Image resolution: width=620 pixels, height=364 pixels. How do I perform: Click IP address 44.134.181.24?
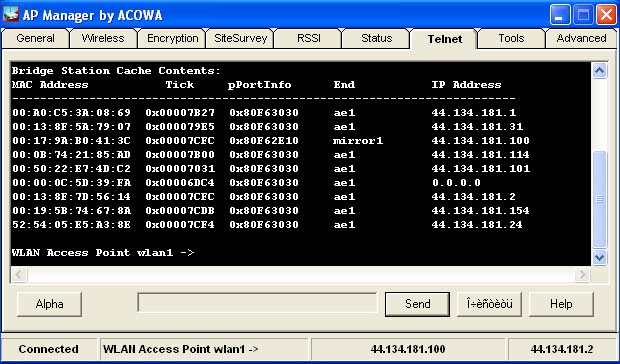coord(477,224)
